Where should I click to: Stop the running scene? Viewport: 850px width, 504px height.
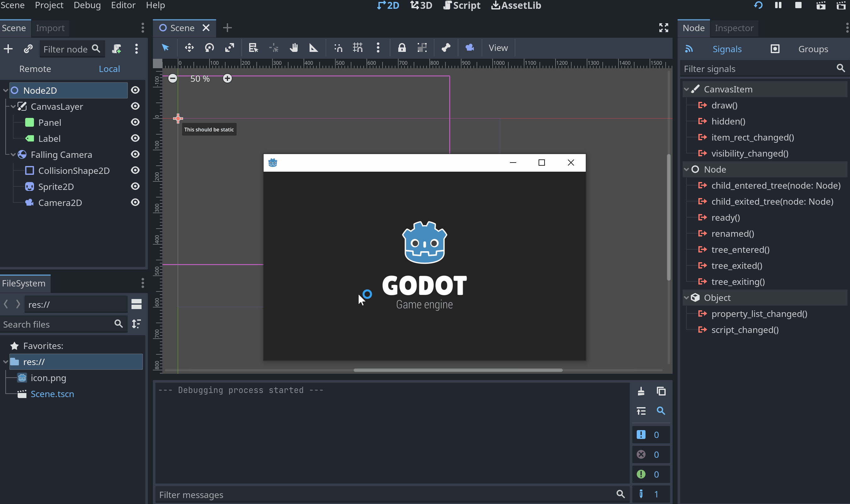pos(798,5)
